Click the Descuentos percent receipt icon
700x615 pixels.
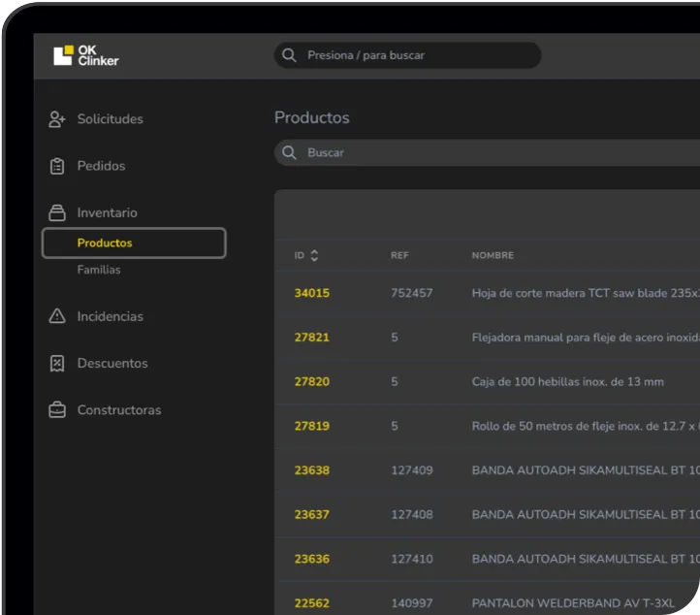tap(57, 364)
